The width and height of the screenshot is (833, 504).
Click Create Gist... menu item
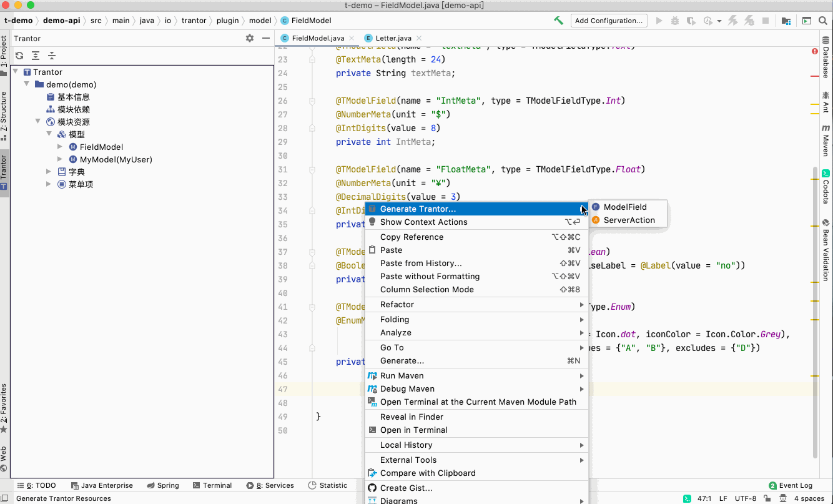point(476,488)
